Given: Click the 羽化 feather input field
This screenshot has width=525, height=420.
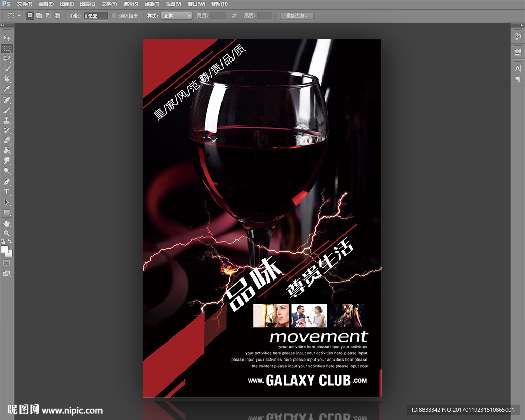Looking at the screenshot, I should pyautogui.click(x=96, y=16).
